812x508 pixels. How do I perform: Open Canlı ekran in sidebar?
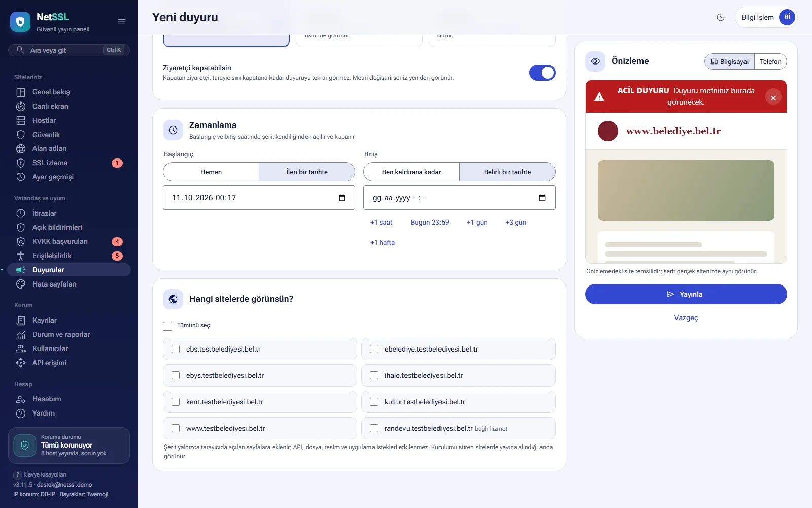tap(69, 106)
